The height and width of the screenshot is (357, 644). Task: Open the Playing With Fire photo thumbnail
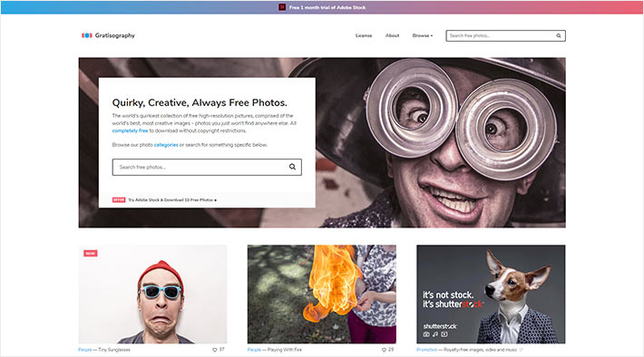322,294
